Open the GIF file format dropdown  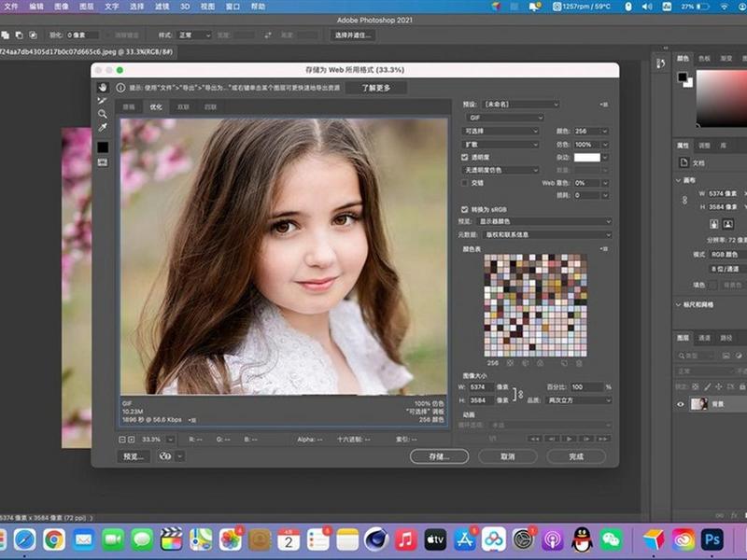point(504,118)
